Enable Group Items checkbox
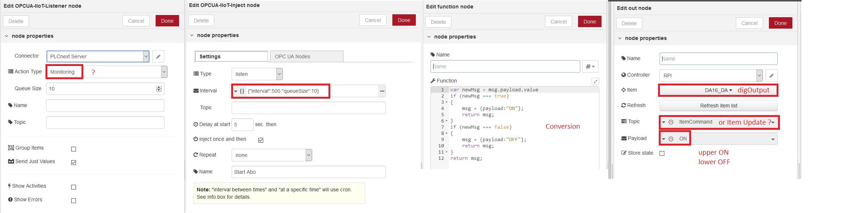 73,149
